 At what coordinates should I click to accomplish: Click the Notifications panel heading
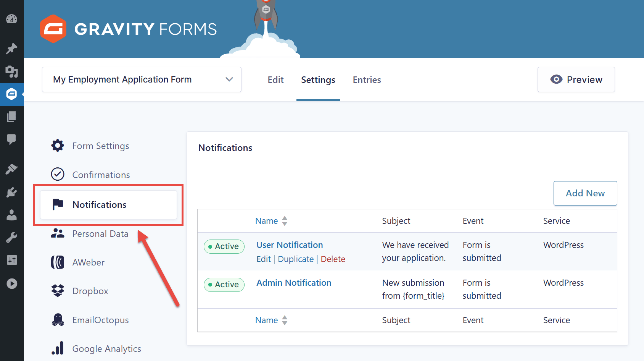(225, 148)
